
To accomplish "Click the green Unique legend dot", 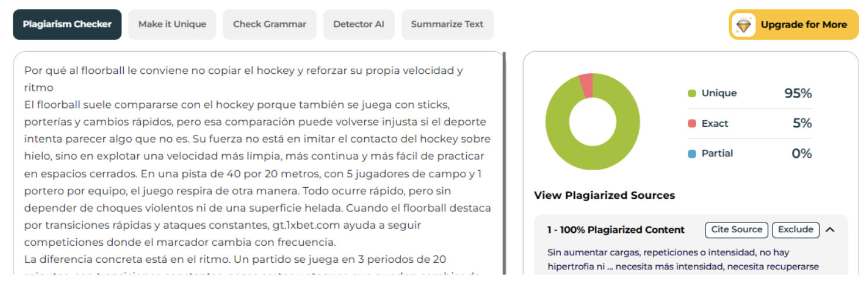I will pyautogui.click(x=692, y=93).
